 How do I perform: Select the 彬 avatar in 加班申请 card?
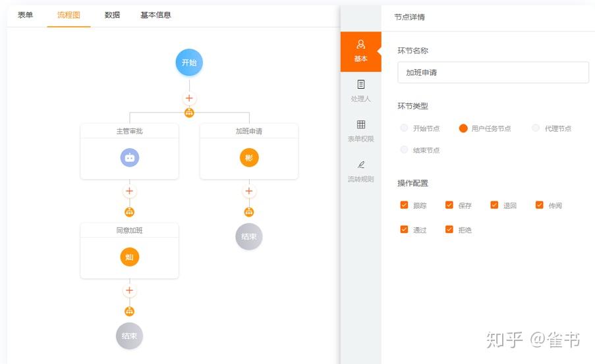pos(249,157)
